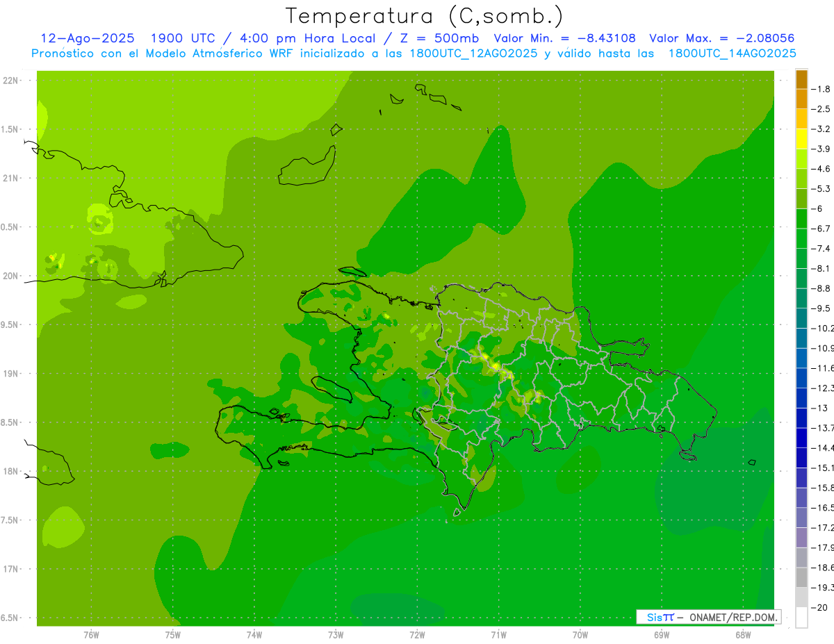Click the '76W' longitude label
Viewport: 834px width, 644px height.
(91, 634)
